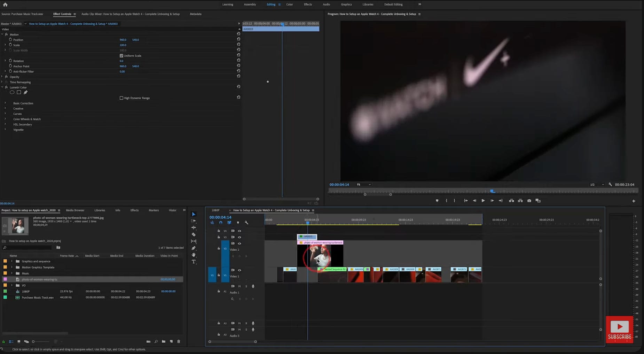The width and height of the screenshot is (644, 354).
Task: Open Find in Project panel footer
Action: (x=156, y=341)
